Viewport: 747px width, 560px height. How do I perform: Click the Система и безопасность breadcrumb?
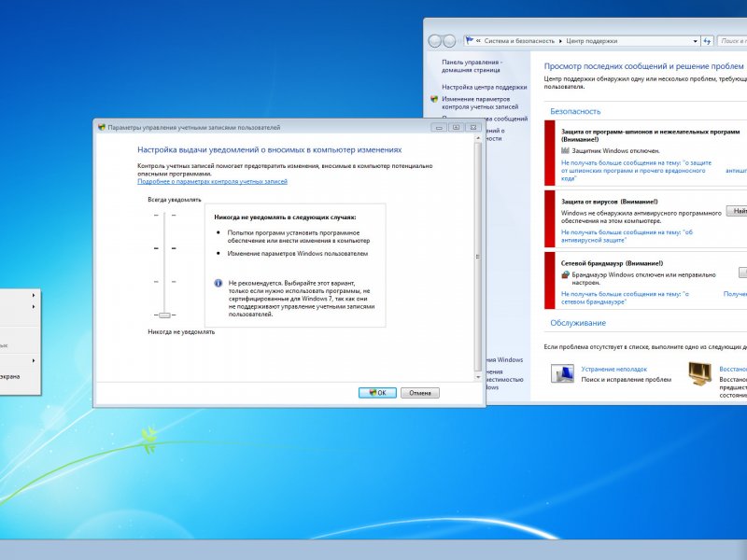pos(519,41)
